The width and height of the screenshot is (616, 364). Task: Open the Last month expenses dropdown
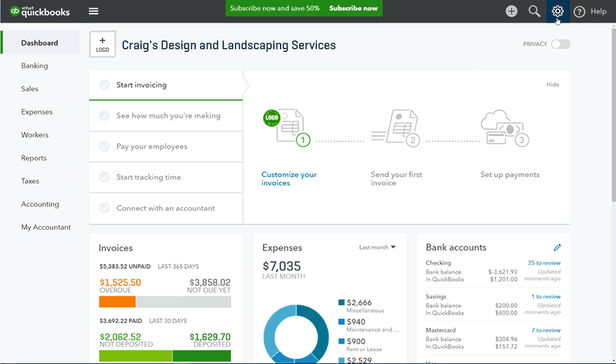[x=378, y=248]
